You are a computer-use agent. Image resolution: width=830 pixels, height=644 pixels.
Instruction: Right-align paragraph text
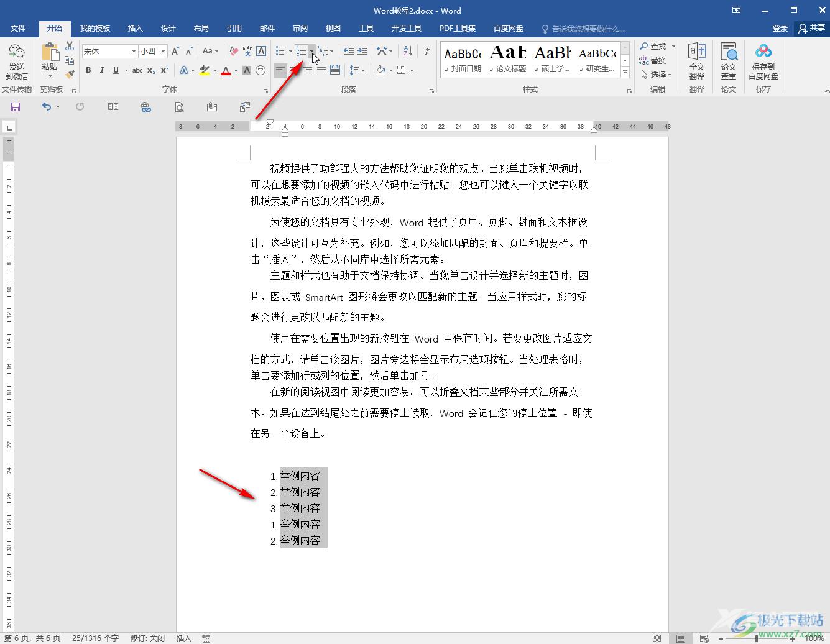tap(308, 70)
